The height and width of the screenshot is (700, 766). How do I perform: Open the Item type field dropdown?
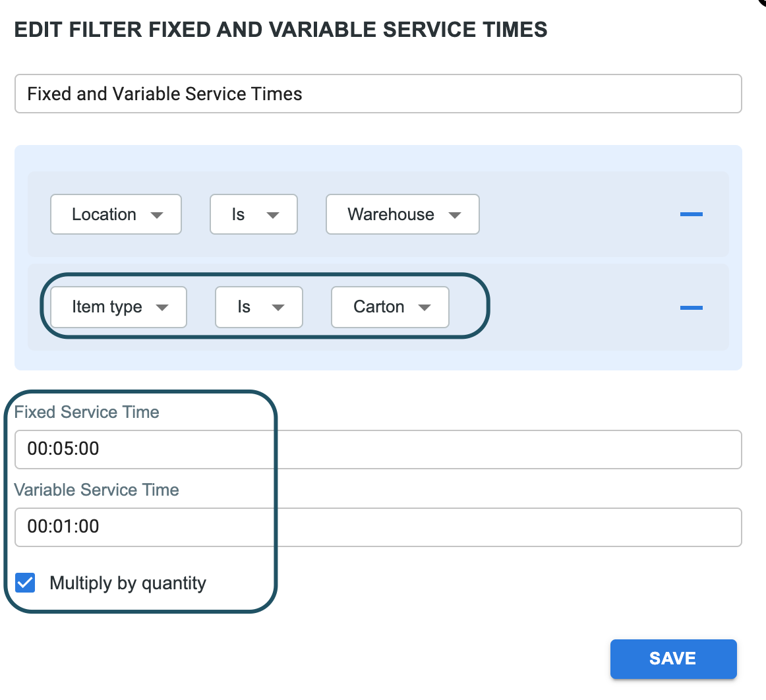[x=119, y=307]
